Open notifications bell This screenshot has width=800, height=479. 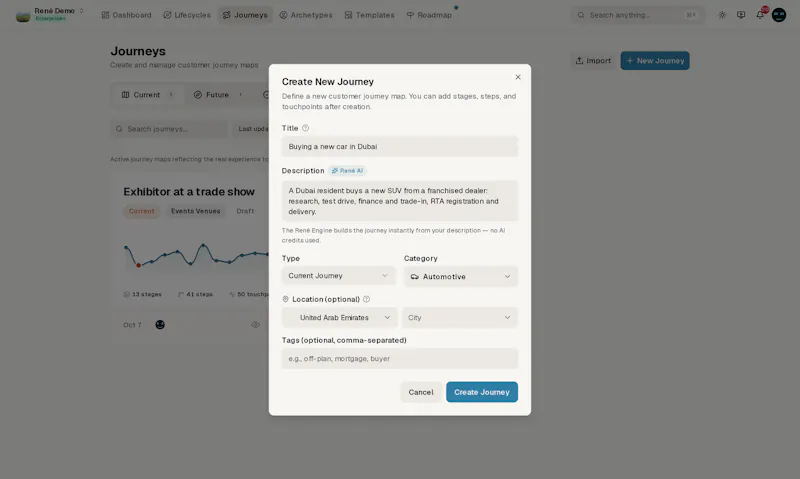[760, 15]
